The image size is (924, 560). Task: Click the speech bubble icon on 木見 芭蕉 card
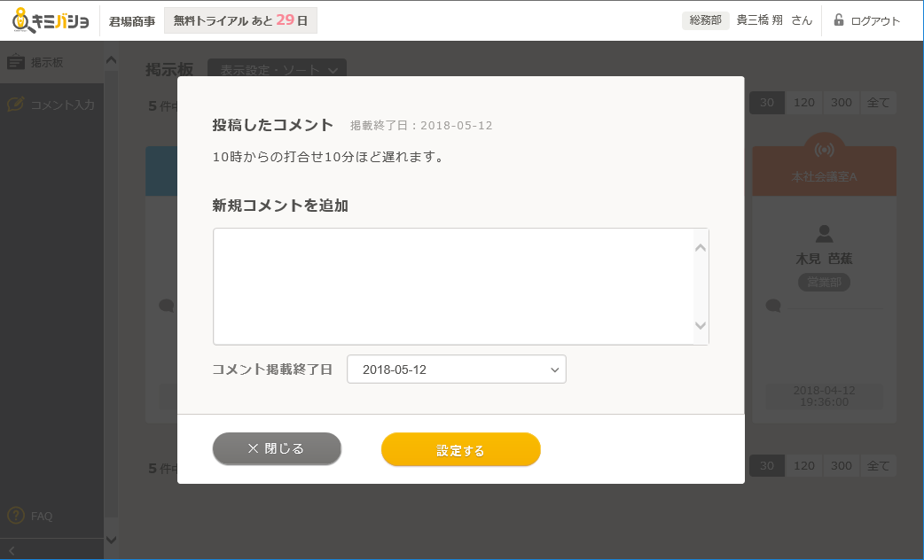coord(773,306)
